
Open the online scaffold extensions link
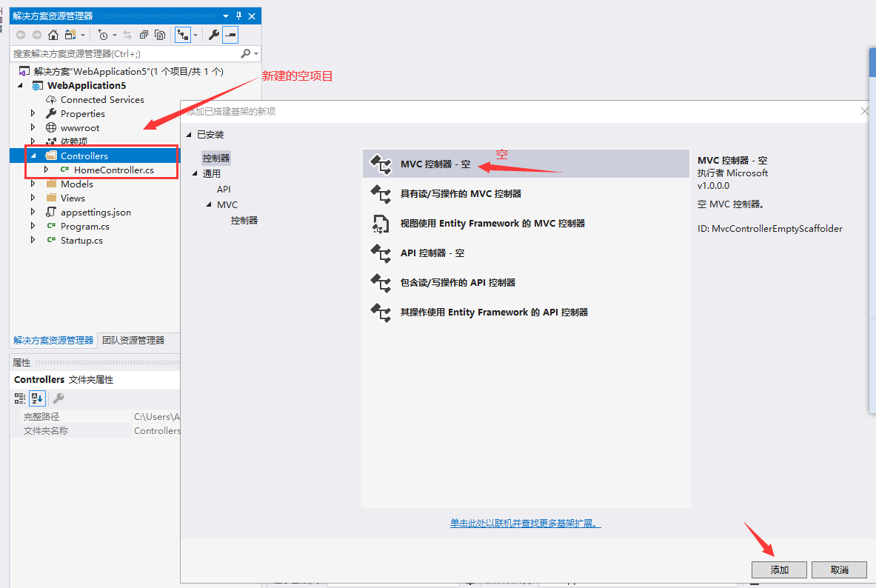525,524
